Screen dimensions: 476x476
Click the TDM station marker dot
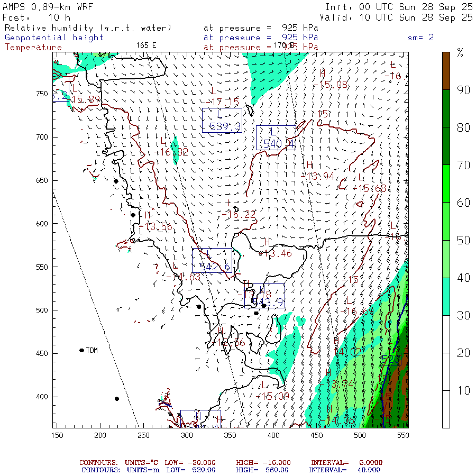81,350
